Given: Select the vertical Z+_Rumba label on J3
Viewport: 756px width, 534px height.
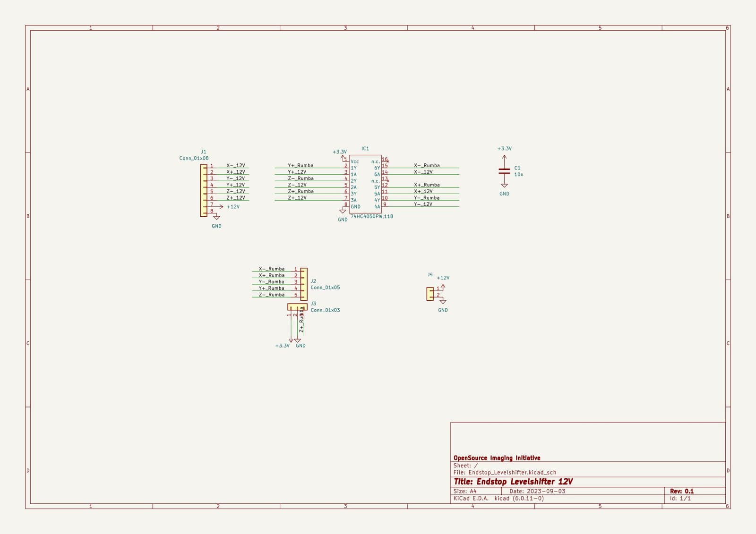Looking at the screenshot, I should 301,320.
